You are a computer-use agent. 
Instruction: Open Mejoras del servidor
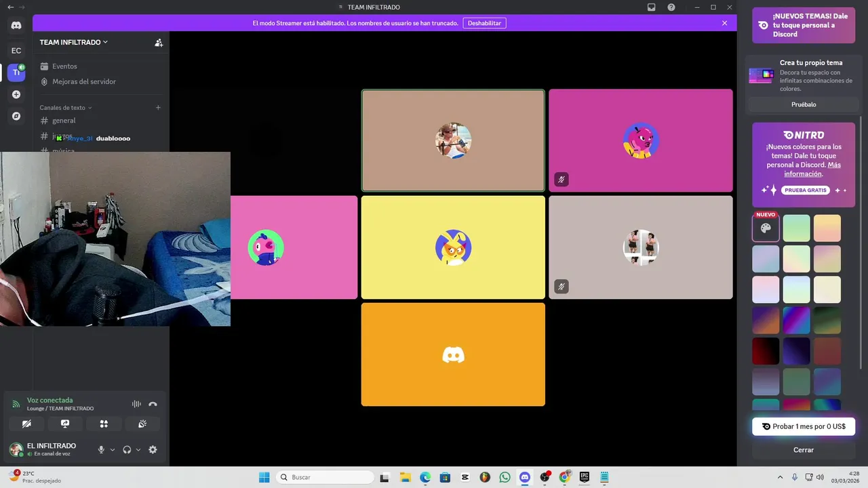[x=100, y=81]
